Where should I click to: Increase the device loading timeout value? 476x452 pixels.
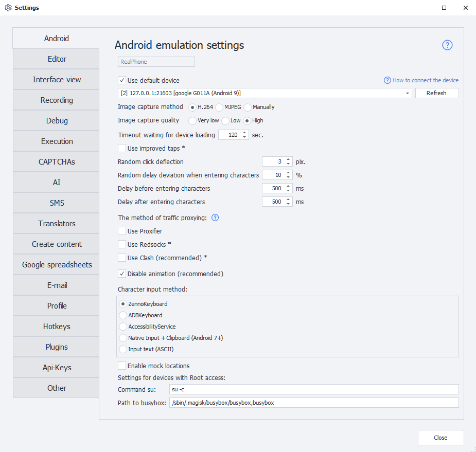(244, 133)
